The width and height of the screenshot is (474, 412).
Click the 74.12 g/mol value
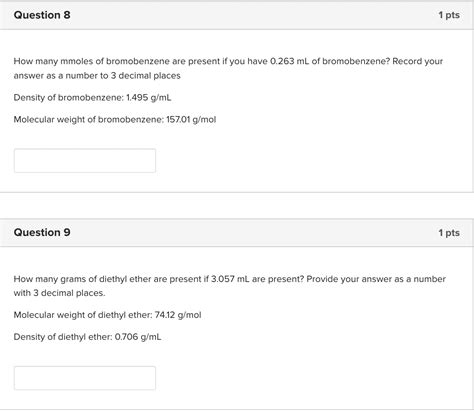coord(178,315)
